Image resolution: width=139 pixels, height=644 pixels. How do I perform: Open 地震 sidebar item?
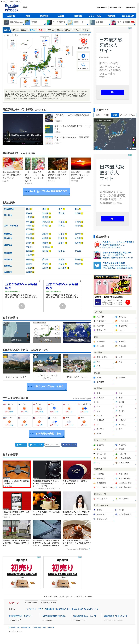120,357
